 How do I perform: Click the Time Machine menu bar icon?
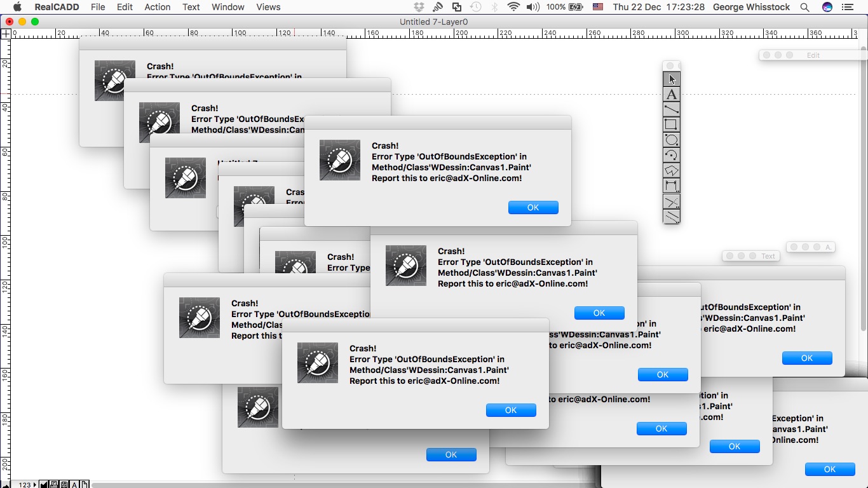click(x=475, y=7)
